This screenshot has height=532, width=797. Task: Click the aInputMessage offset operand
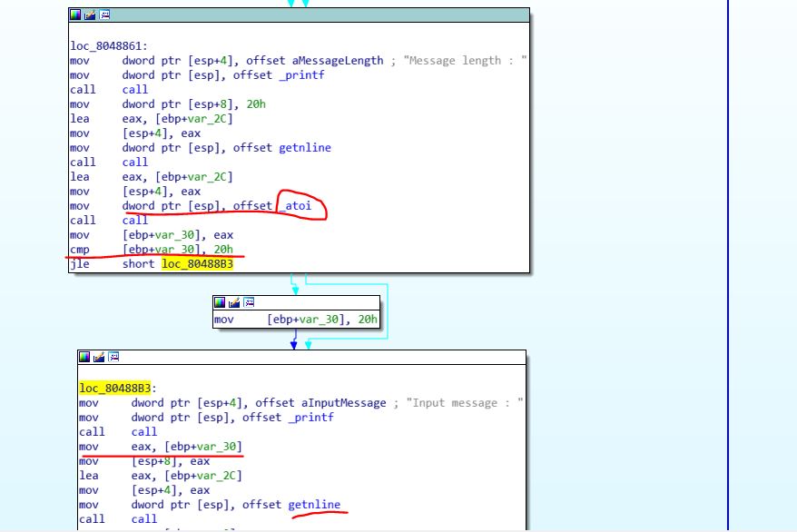(x=344, y=403)
